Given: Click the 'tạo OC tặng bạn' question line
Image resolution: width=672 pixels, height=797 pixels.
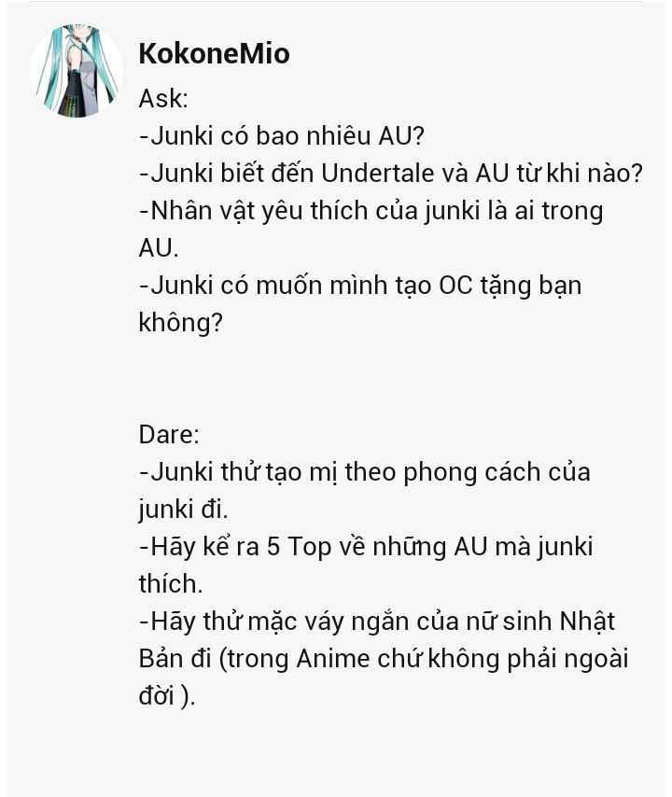Looking at the screenshot, I should click(x=360, y=286).
